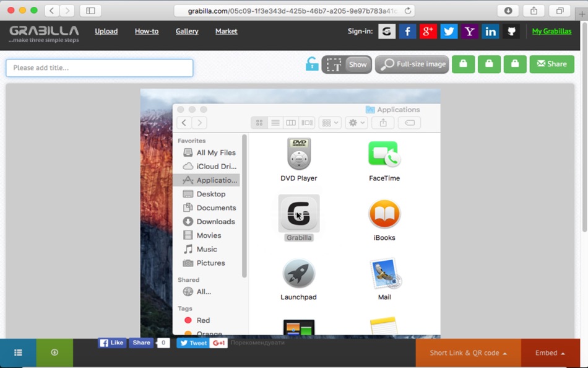Click the Finder share button in the image
Image resolution: width=588 pixels, height=368 pixels.
coord(383,123)
